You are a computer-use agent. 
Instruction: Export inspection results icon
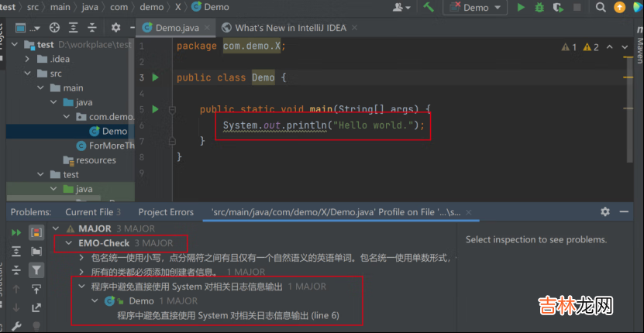[36, 307]
